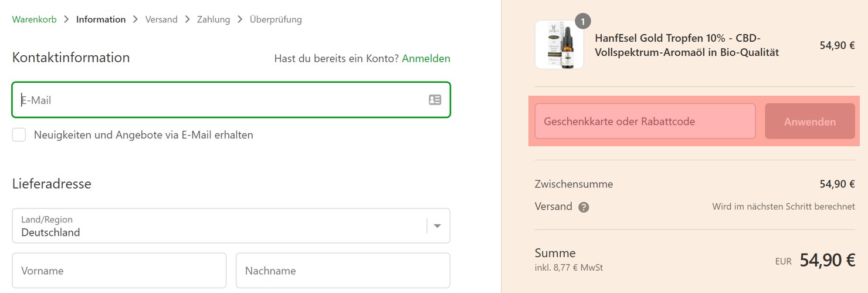Select the Überprüfung breadcrumb step
This screenshot has width=868, height=293.
[x=276, y=19]
